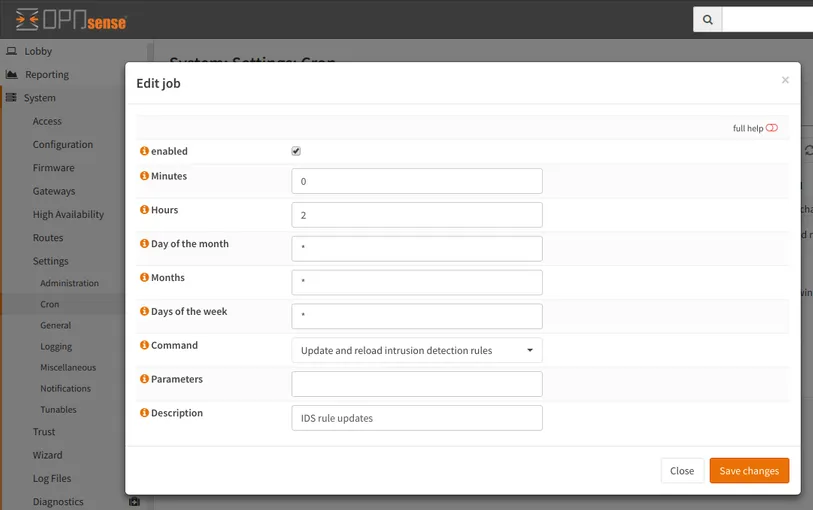Click the Days of the week field
This screenshot has width=813, height=510.
(x=417, y=316)
